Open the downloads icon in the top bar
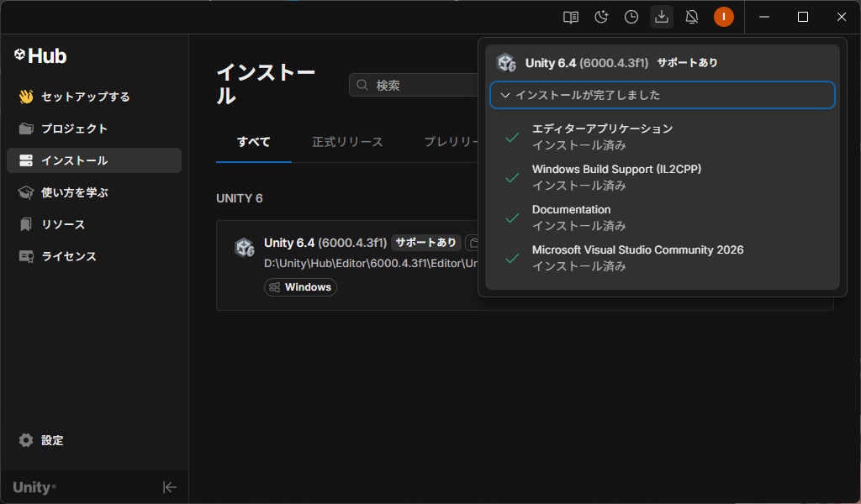The image size is (861, 504). 662,17
